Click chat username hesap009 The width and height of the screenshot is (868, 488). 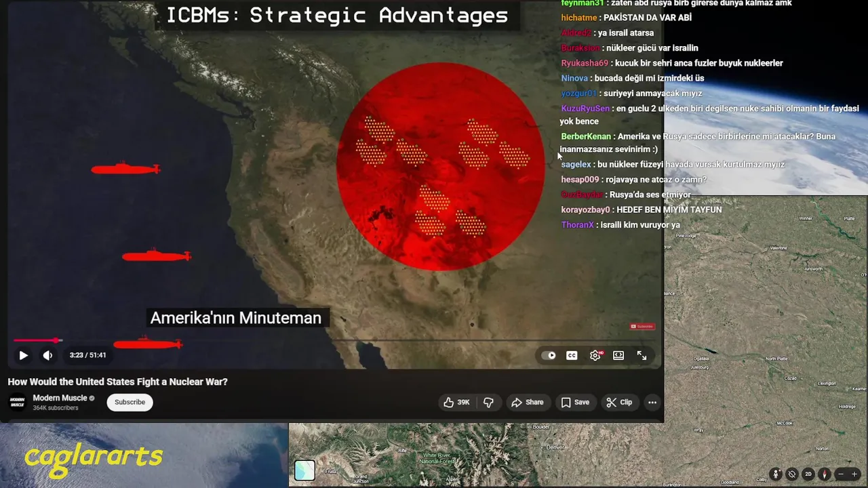[x=580, y=180]
